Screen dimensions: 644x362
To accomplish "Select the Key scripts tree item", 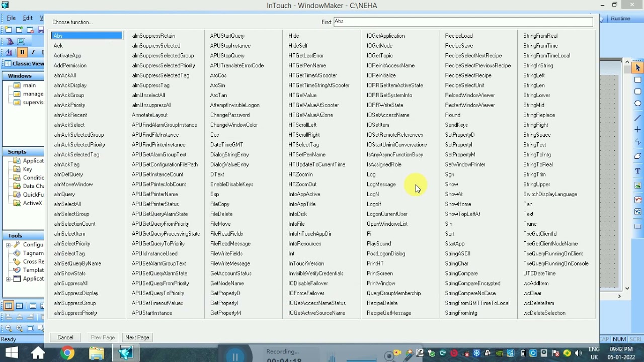I will pos(28,169).
